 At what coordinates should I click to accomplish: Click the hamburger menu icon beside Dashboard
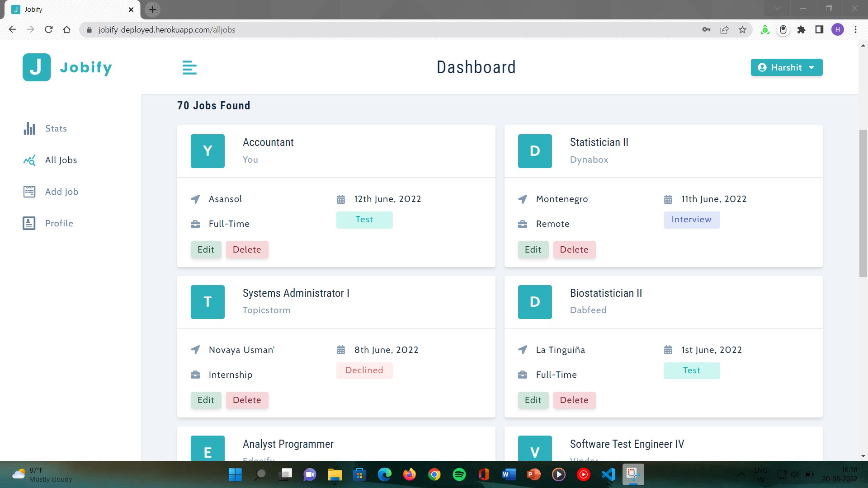pyautogui.click(x=189, y=68)
